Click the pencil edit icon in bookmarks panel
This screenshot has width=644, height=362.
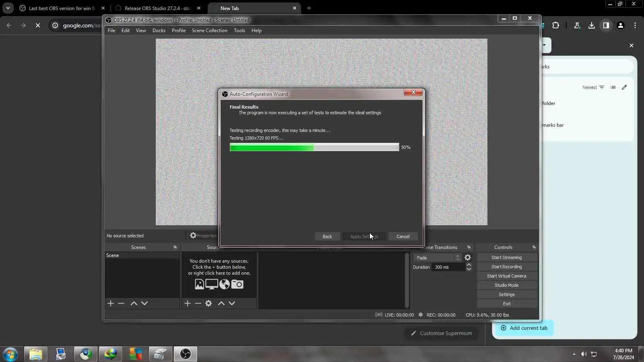click(x=624, y=87)
